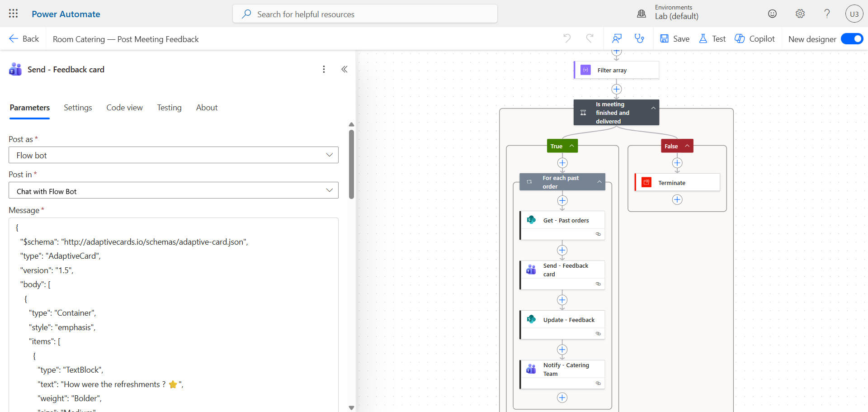Open the more options ellipsis for Send - Feedback card
Image resolution: width=868 pixels, height=412 pixels.
324,69
